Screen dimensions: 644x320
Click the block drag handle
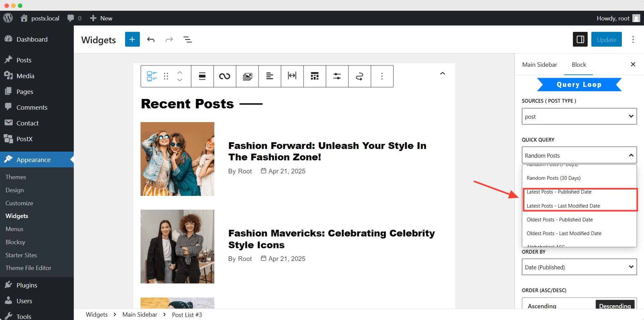tap(166, 76)
